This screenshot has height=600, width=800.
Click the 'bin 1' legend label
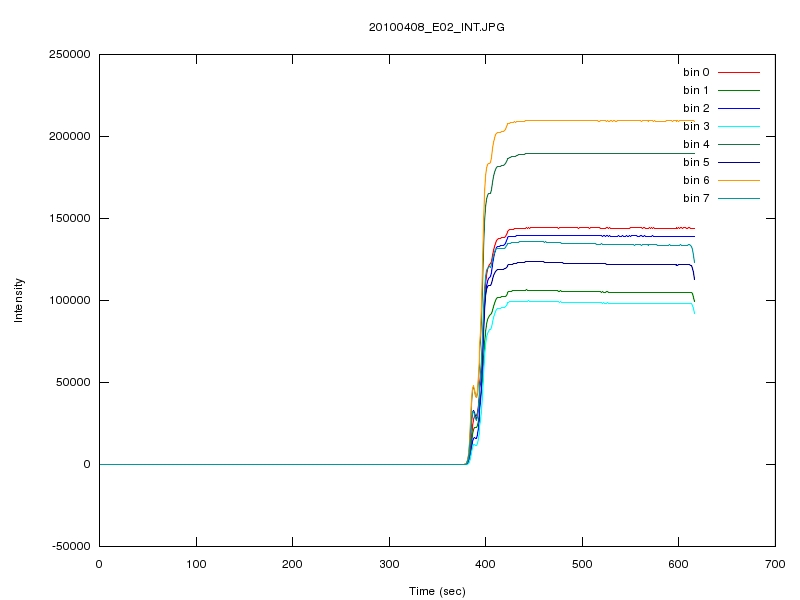tap(696, 90)
